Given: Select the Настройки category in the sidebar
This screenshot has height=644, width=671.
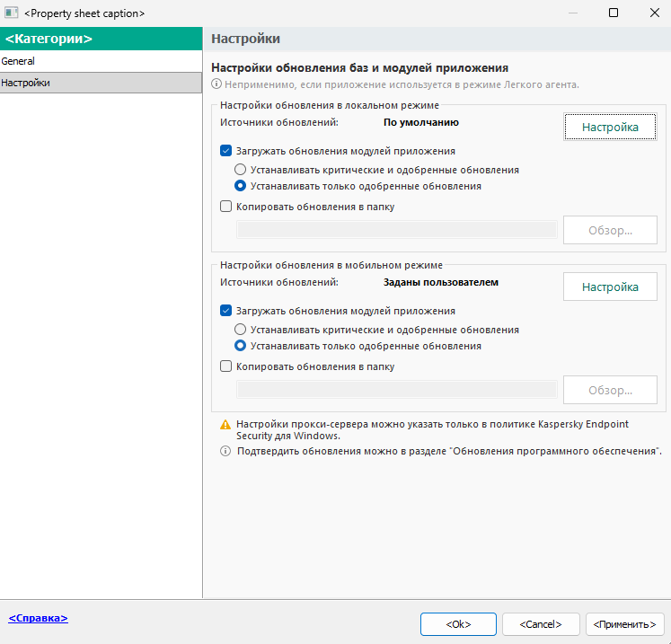Looking at the screenshot, I should (x=101, y=83).
